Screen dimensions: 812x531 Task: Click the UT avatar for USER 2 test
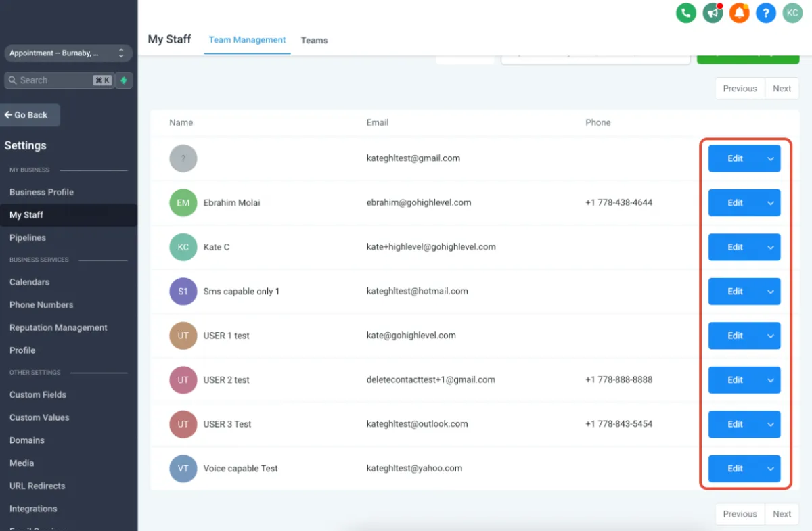[183, 380]
